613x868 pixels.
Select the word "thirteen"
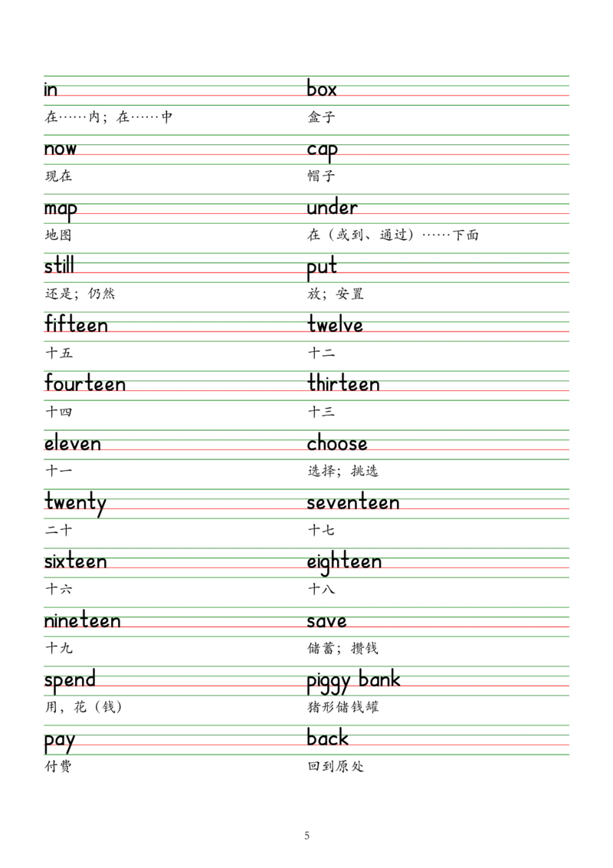click(x=343, y=385)
